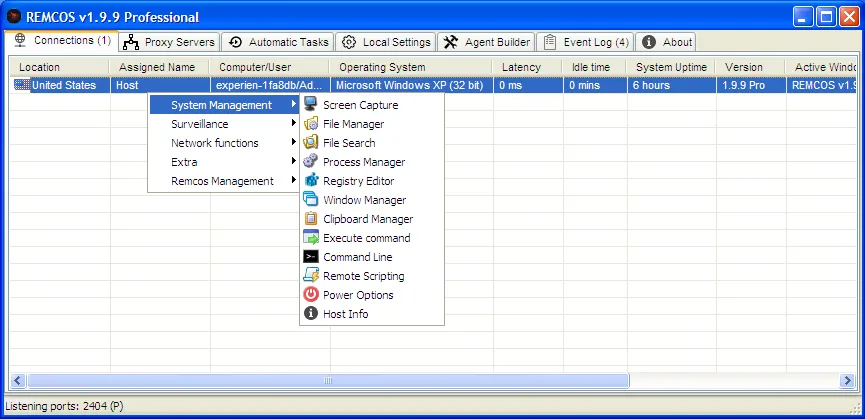This screenshot has width=865, height=419.
Task: Click the File Search icon
Action: [311, 142]
